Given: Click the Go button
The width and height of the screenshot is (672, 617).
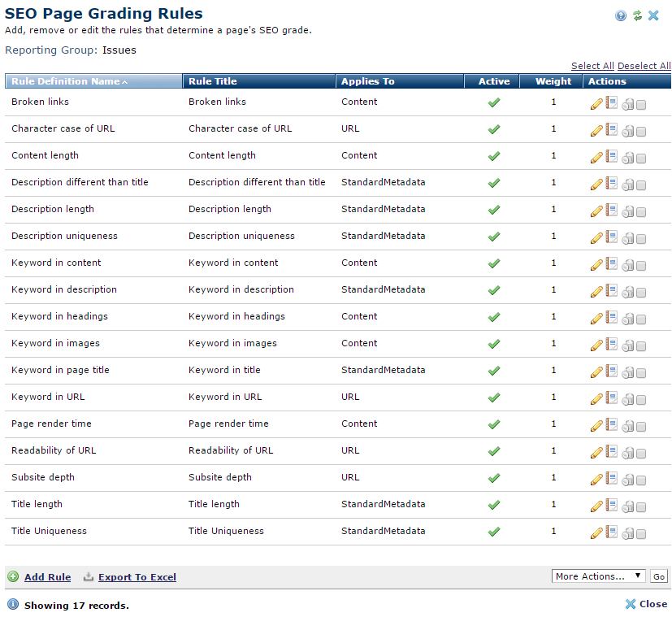Looking at the screenshot, I should tap(659, 576).
